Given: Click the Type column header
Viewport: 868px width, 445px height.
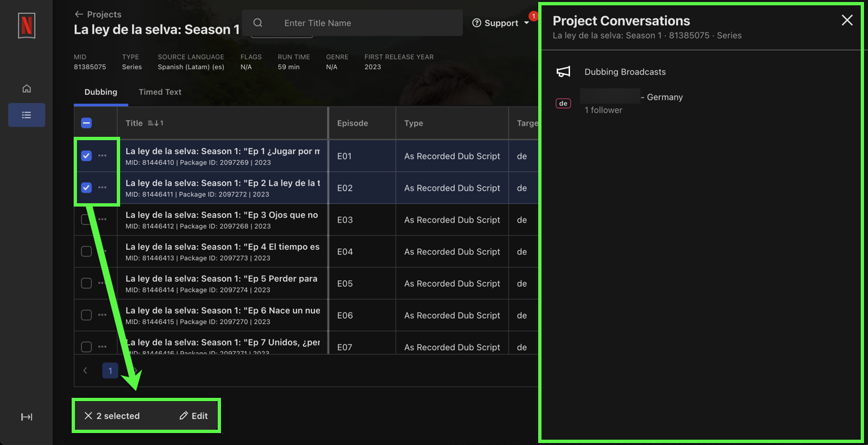Looking at the screenshot, I should [x=413, y=123].
